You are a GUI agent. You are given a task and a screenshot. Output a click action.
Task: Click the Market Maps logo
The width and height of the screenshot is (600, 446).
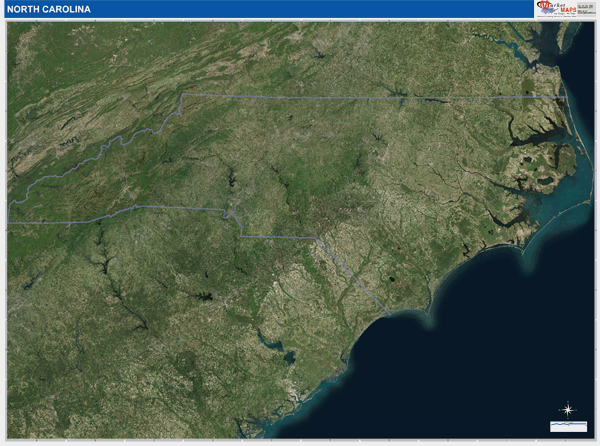pyautogui.click(x=556, y=9)
